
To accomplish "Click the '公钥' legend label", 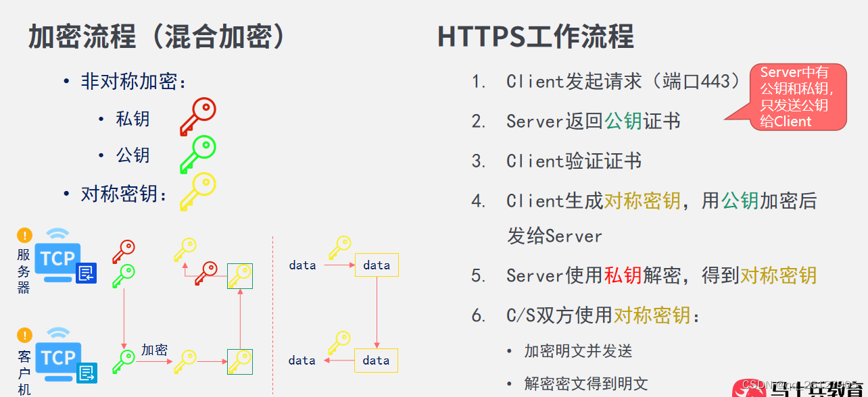I will coord(132,155).
